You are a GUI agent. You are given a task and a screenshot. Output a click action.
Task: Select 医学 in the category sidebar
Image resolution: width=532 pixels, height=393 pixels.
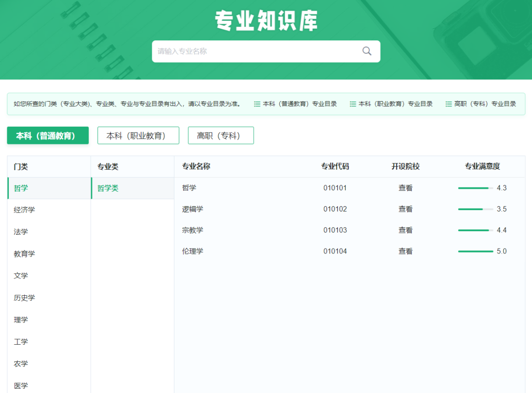click(x=20, y=386)
